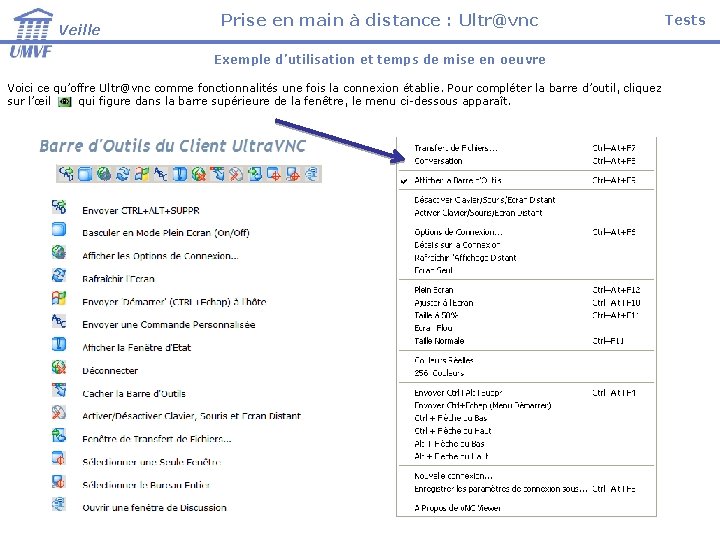Click the icon beside Envoyer CTRL+ALT+SUPPR label

59,207
